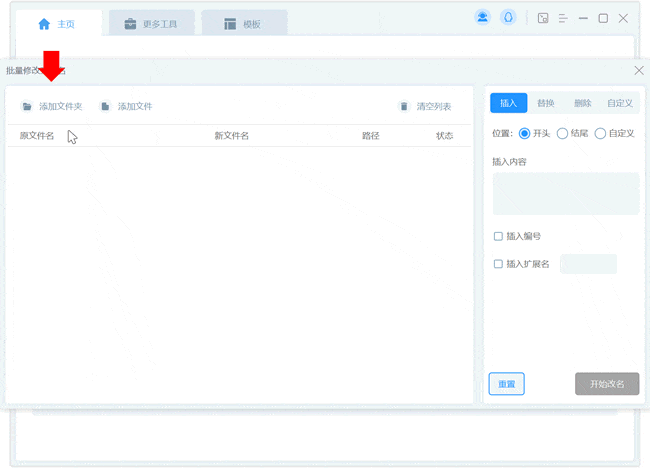Tick the 插入扩展名 checkbox
Image resolution: width=650 pixels, height=468 pixels.
498,264
